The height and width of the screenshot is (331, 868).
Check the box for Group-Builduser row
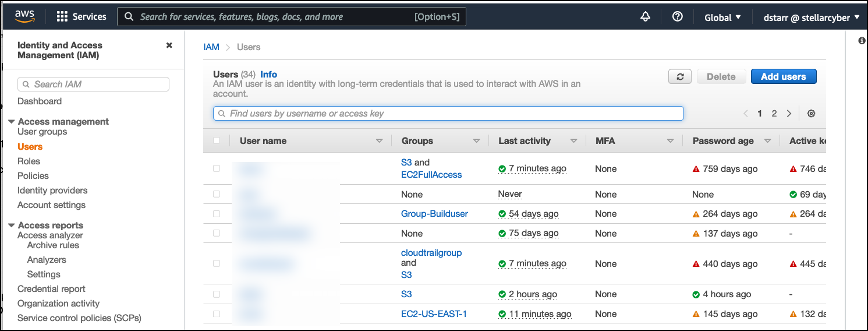pyautogui.click(x=217, y=214)
